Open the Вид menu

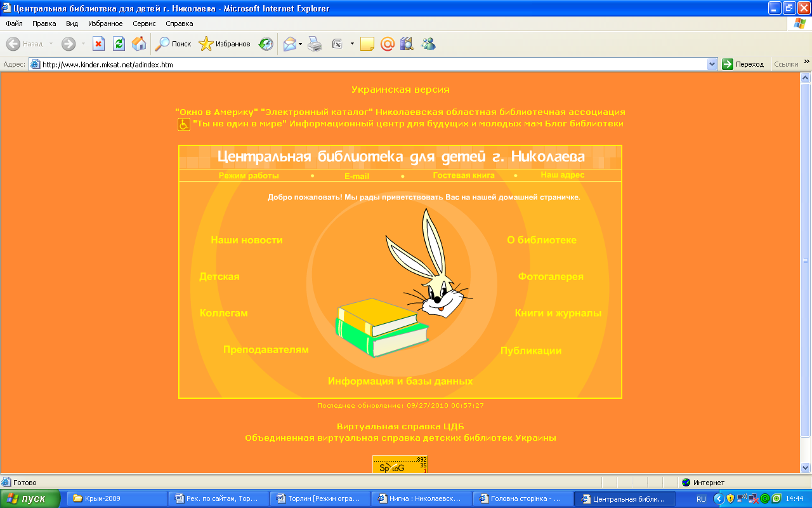pyautogui.click(x=72, y=23)
